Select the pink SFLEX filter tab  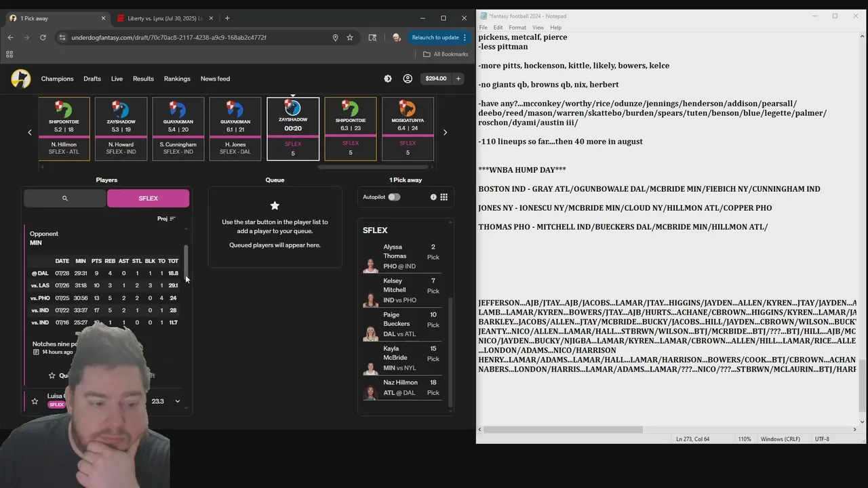click(149, 199)
